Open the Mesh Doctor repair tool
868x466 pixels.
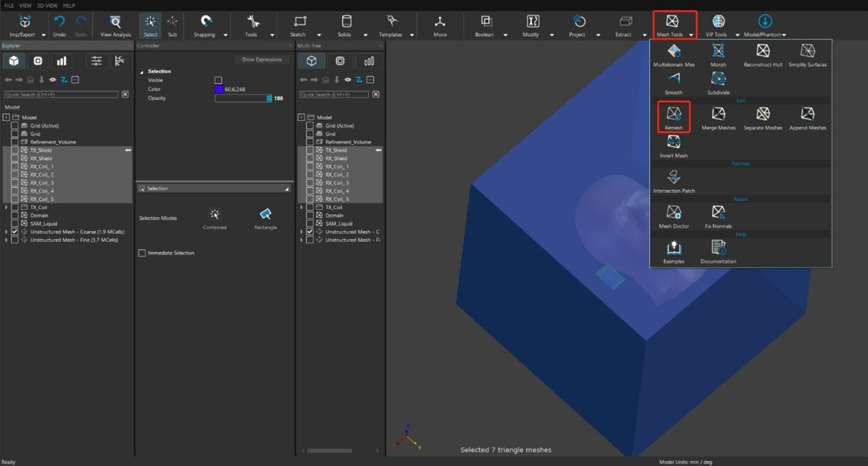point(674,214)
